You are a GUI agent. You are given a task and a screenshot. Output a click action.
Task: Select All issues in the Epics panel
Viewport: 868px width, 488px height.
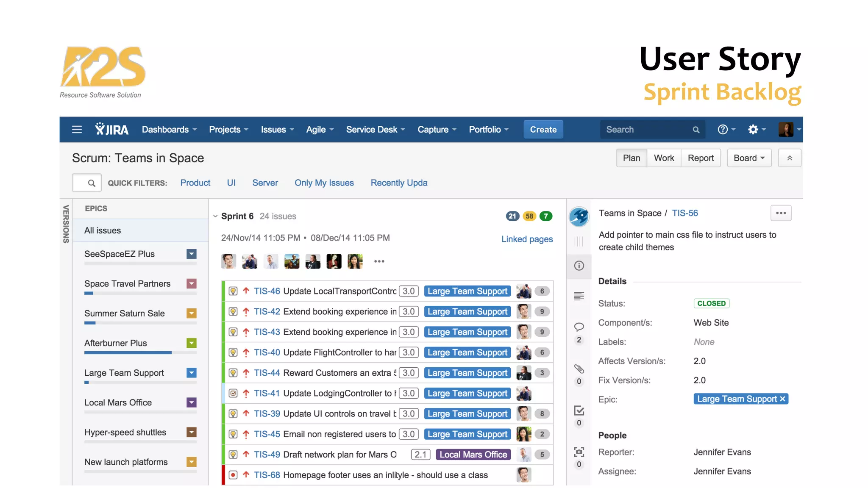(x=140, y=230)
